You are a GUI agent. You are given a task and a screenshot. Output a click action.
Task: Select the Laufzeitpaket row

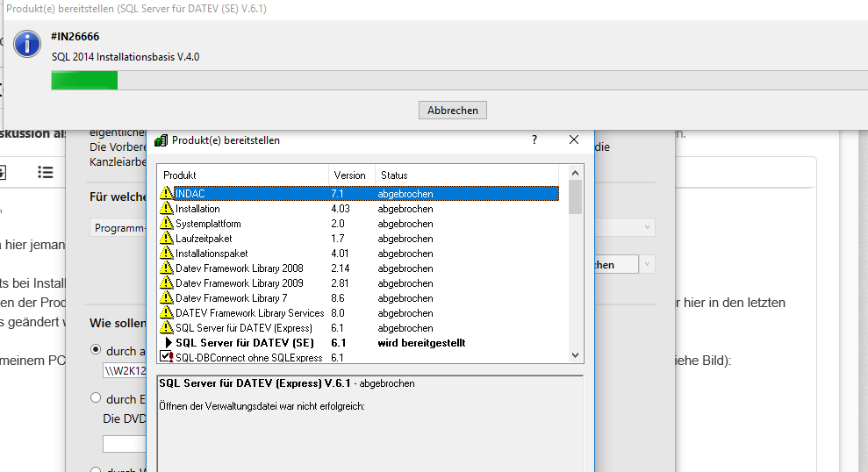(x=359, y=239)
